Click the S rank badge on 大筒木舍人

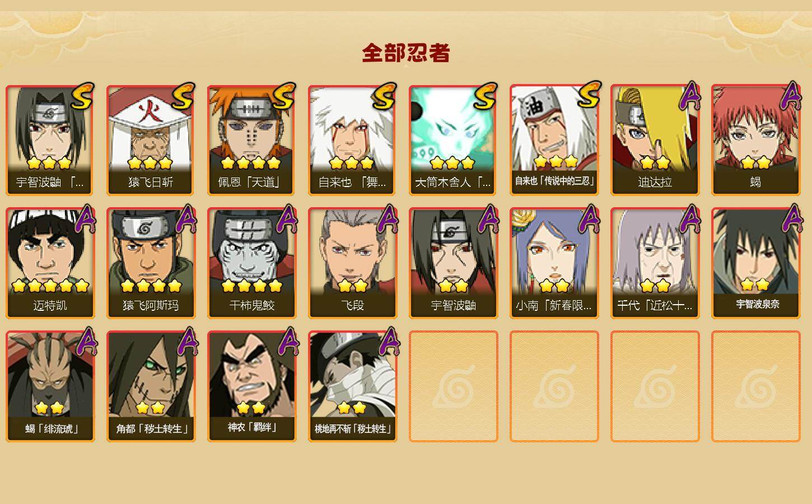click(x=485, y=96)
